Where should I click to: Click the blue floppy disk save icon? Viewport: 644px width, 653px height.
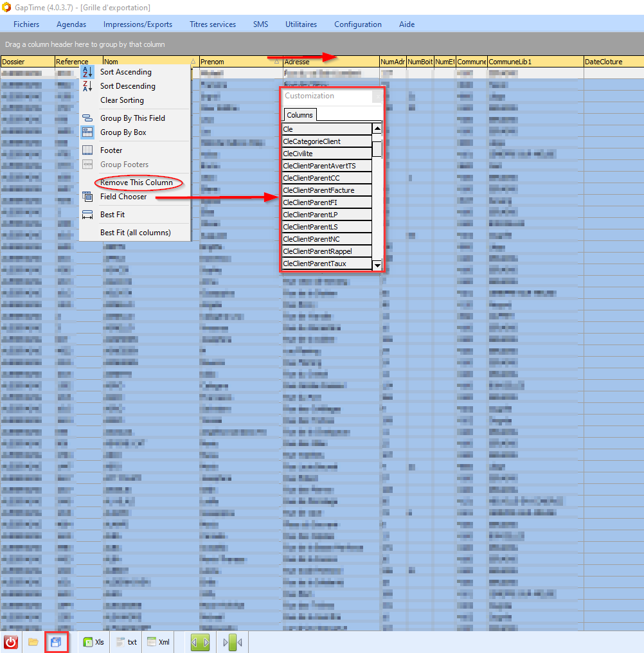[56, 642]
